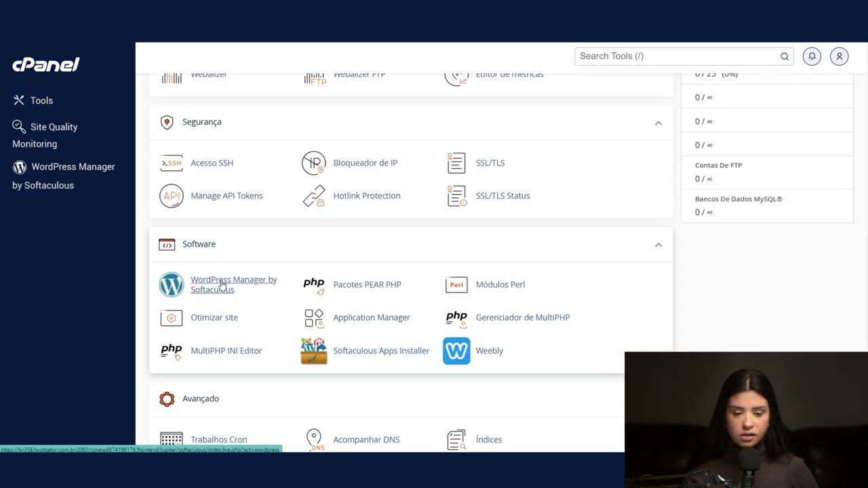Click the Avançado section heading

tap(201, 399)
